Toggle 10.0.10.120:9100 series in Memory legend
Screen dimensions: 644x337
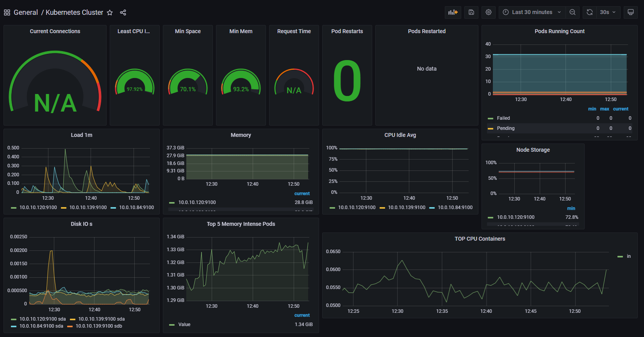(x=197, y=202)
